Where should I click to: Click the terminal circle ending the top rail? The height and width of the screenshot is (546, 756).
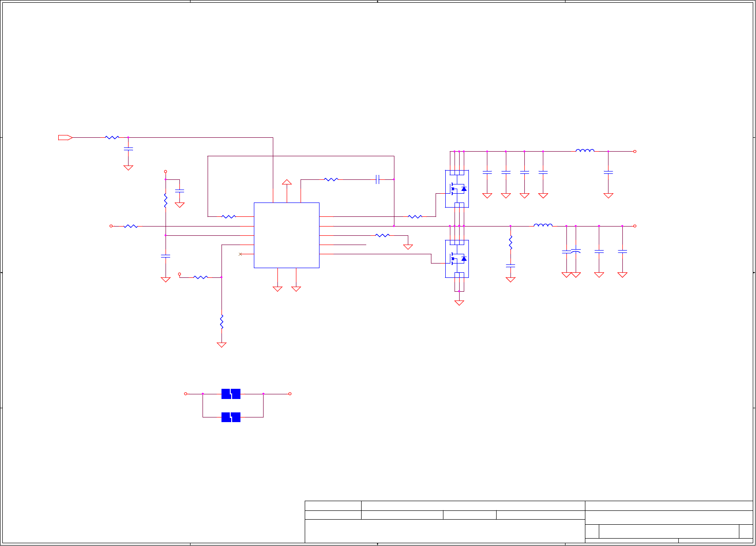[x=635, y=151]
